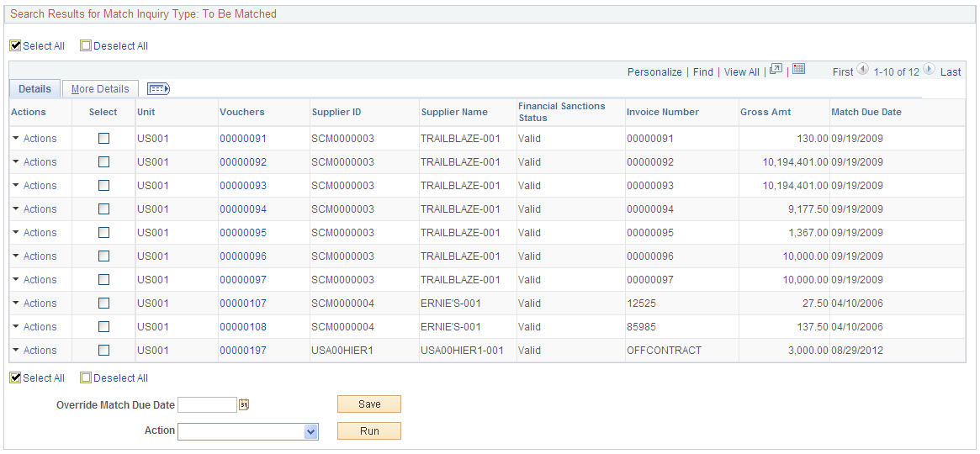Select checkbox for voucher 00000093
The height and width of the screenshot is (454, 980).
[103, 186]
